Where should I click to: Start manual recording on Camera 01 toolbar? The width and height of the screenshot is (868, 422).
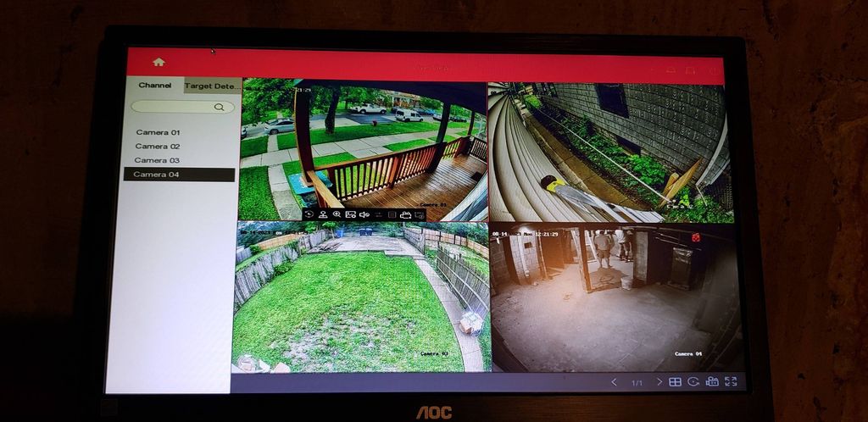(406, 215)
